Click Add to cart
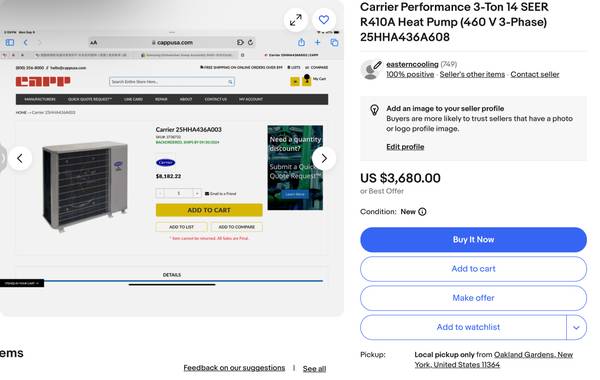 473,269
